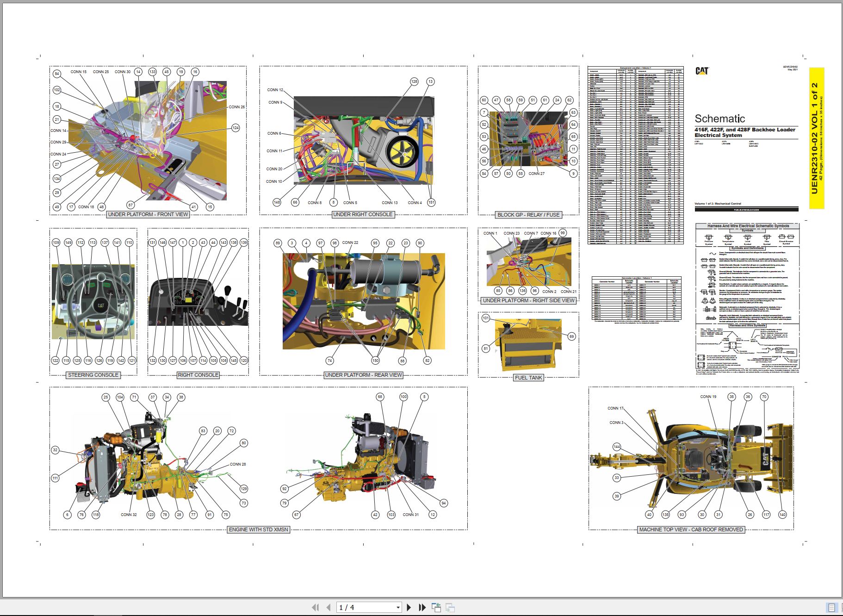This screenshot has height=616, width=843.
Task: Click MACHINE TOP VIEW - CAB ROOF REMOVED label
Action: 691,529
